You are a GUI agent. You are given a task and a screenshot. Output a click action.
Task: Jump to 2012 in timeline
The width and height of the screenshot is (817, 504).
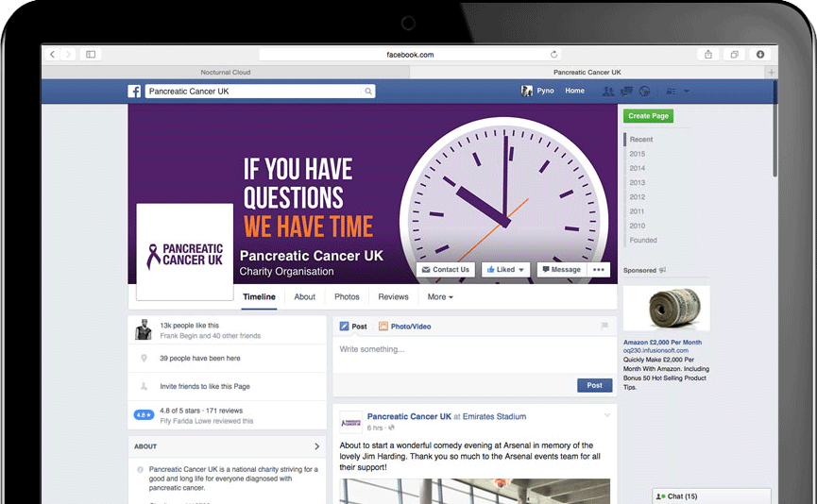click(637, 197)
